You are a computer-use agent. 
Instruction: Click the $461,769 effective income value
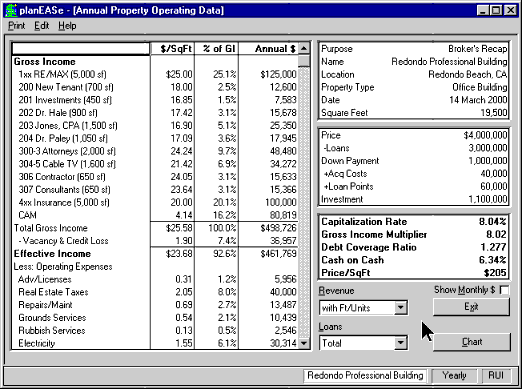[278, 254]
